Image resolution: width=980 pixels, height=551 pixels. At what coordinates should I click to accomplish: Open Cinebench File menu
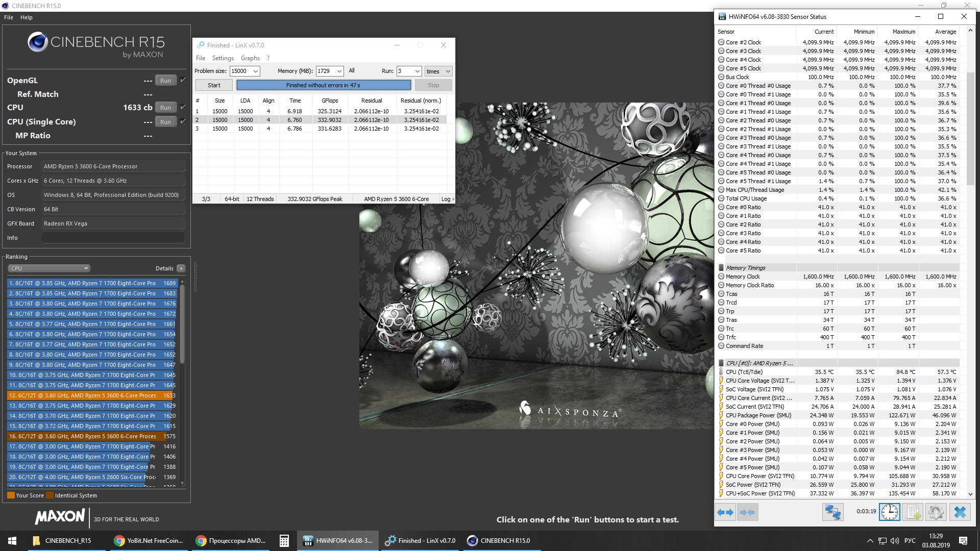[x=9, y=17]
